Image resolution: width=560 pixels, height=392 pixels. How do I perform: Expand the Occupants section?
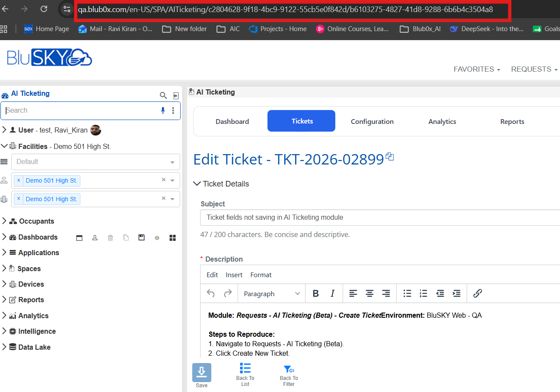point(4,221)
